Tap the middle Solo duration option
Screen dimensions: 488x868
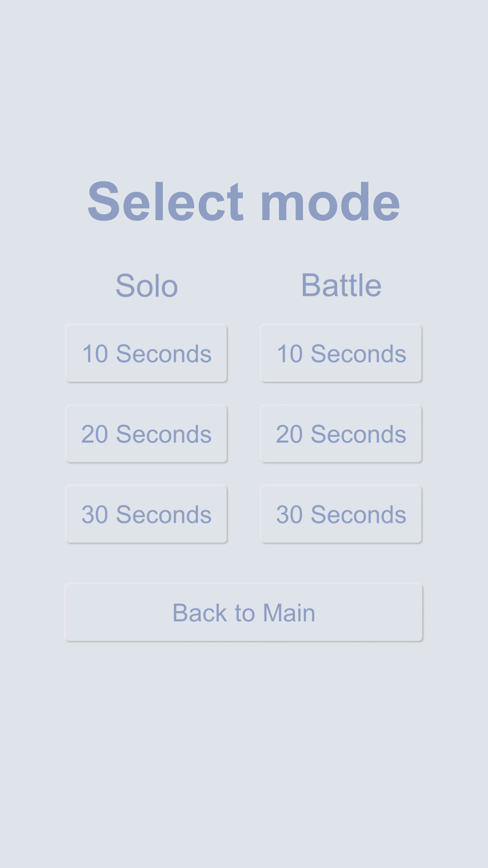(147, 434)
